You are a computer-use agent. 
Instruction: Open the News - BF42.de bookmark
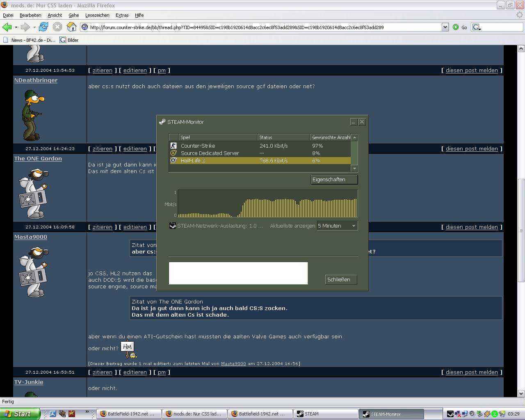click(x=30, y=40)
